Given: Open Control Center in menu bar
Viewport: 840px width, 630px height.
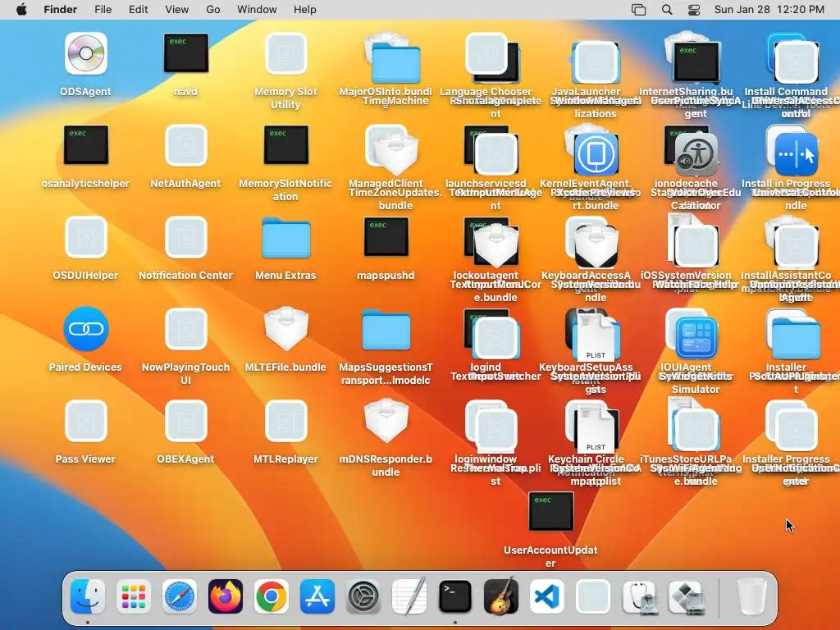Looking at the screenshot, I should (x=694, y=10).
